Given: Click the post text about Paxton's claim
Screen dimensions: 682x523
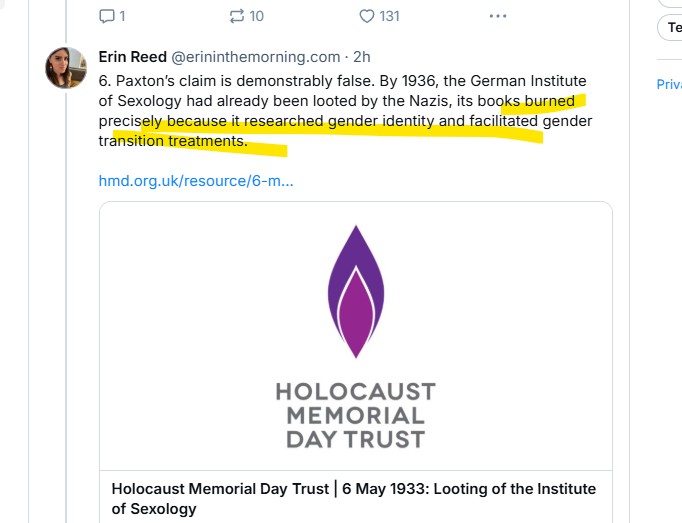Looking at the screenshot, I should click(x=340, y=101).
